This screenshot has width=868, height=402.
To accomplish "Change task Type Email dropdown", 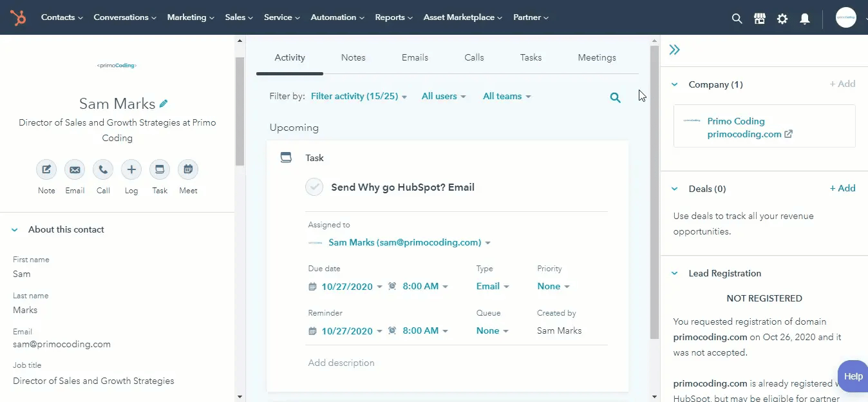I will (x=493, y=286).
